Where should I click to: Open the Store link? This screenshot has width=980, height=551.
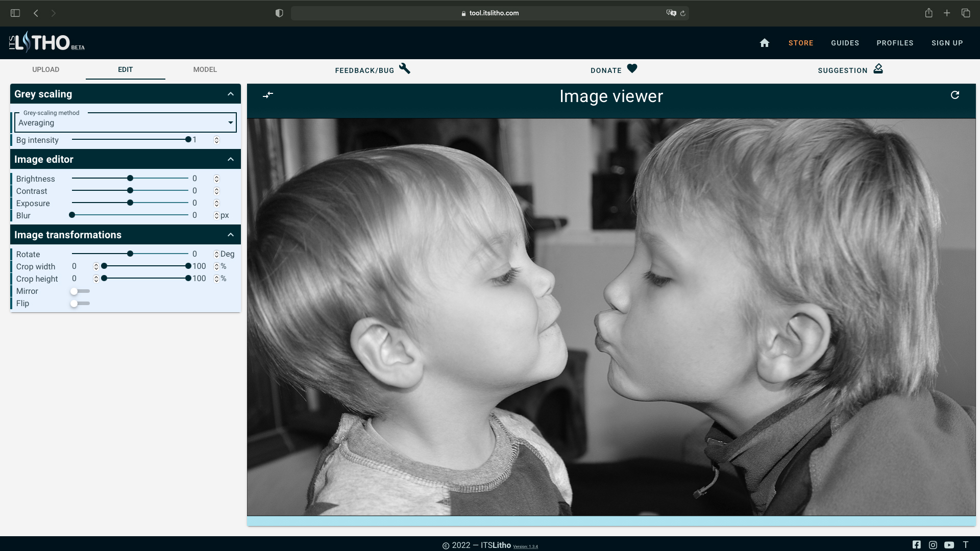click(x=801, y=43)
